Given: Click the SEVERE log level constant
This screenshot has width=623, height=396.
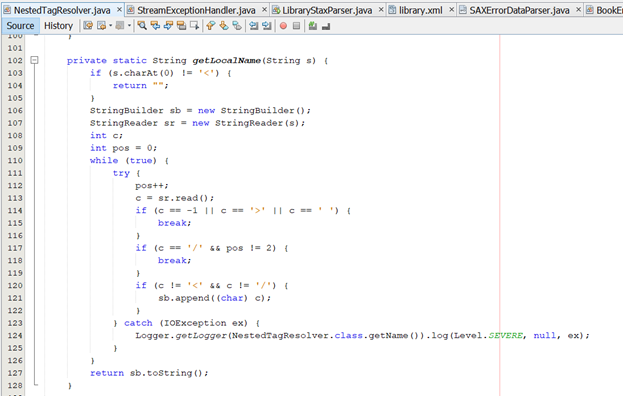Looking at the screenshot, I should [x=505, y=335].
